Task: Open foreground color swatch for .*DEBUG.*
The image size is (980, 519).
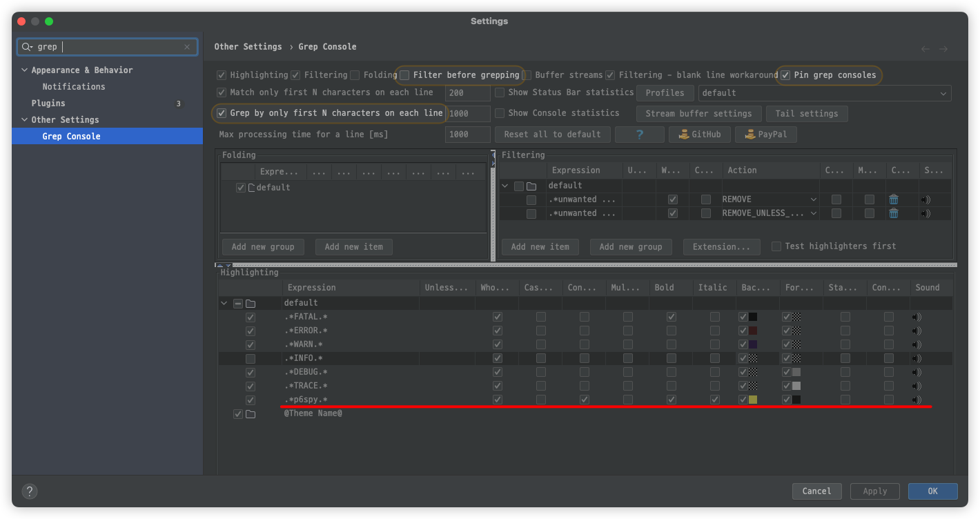Action: 796,372
